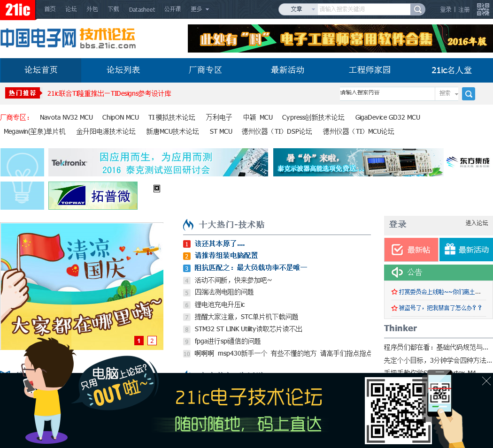Click 外包 in top menu
Screen dimensions: 493x448
coord(92,9)
